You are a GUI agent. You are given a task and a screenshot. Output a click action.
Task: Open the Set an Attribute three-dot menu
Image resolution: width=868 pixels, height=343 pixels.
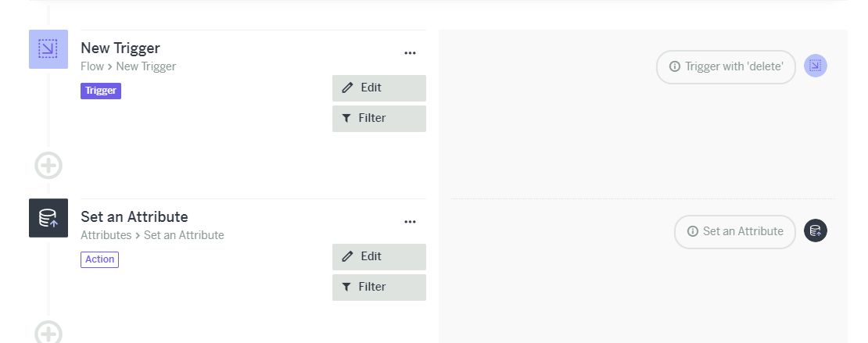click(410, 222)
